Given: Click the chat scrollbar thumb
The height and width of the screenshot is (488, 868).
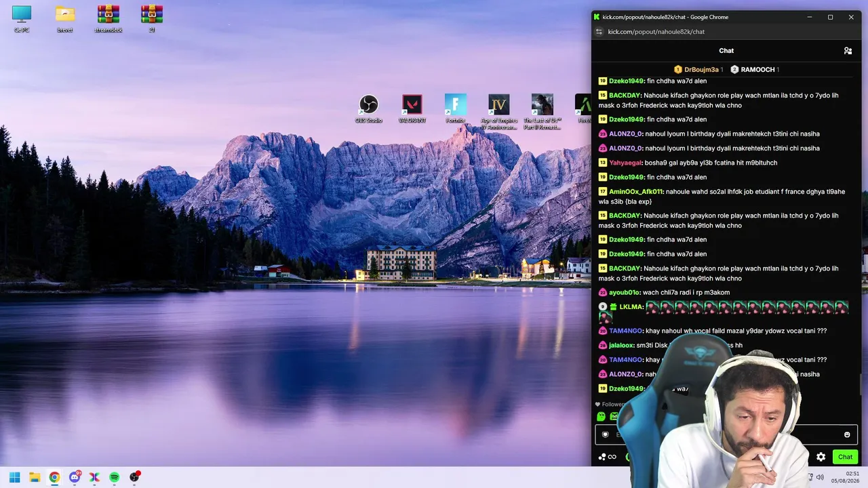Looking at the screenshot, I should 860,383.
